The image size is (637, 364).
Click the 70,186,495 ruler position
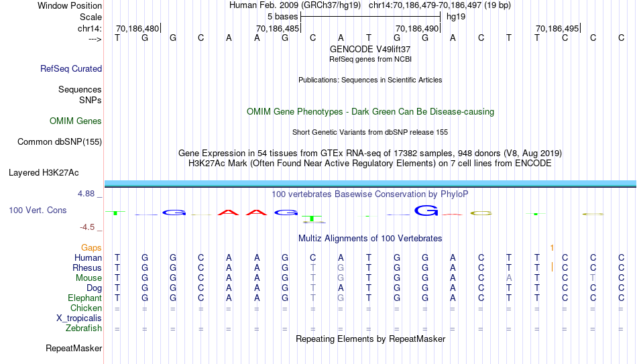557,28
